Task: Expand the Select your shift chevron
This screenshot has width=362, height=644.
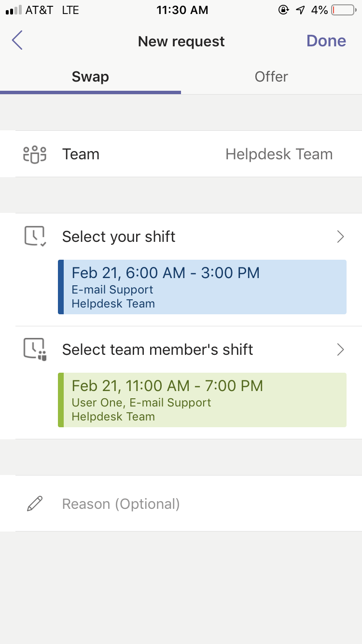Action: (340, 237)
